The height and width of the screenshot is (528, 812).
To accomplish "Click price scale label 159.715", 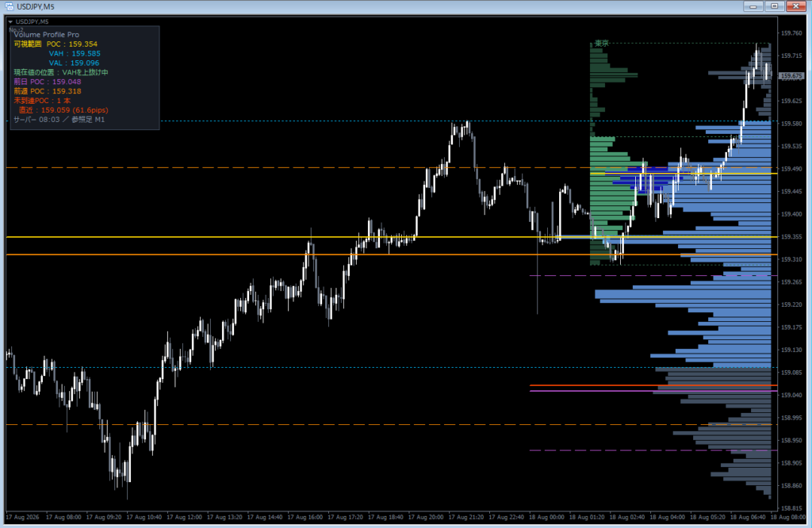I will [791, 56].
